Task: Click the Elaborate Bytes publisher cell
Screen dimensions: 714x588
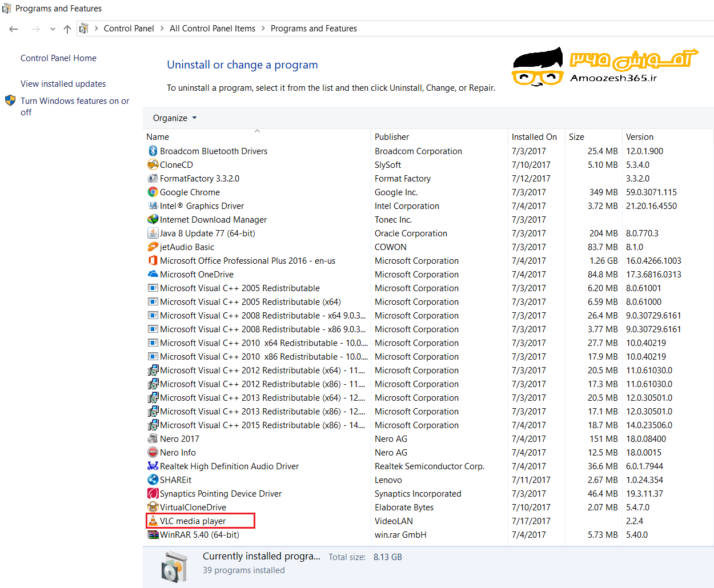Action: 404,508
